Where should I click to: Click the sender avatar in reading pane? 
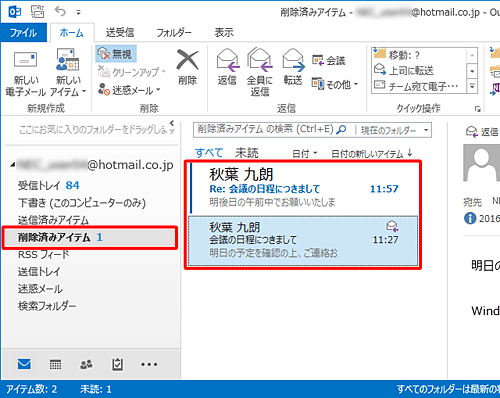pyautogui.click(x=481, y=163)
